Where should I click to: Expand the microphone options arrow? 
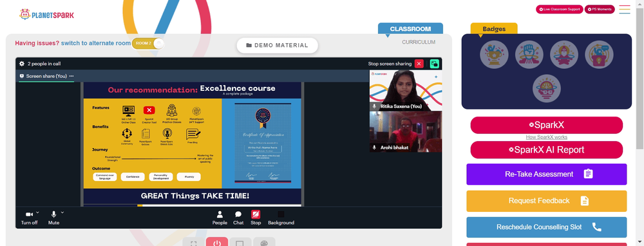(x=62, y=213)
